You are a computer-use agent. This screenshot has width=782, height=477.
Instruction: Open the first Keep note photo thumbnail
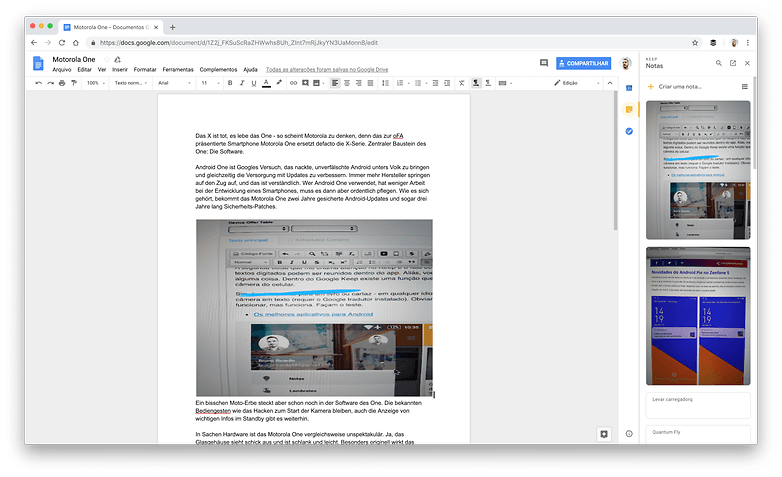698,170
